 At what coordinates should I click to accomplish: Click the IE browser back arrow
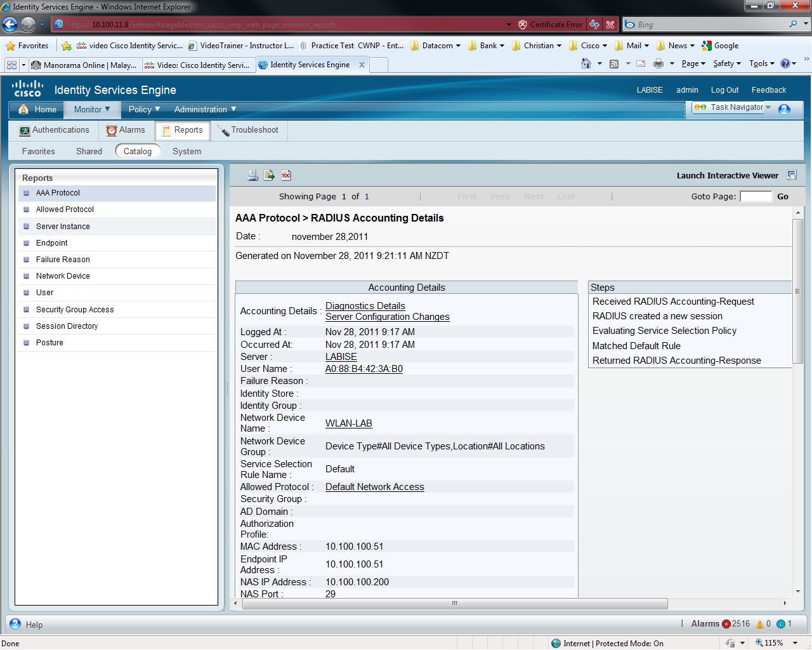10,24
